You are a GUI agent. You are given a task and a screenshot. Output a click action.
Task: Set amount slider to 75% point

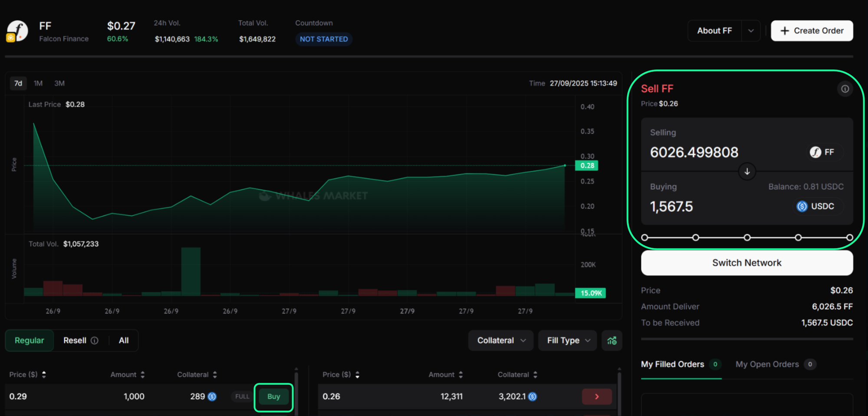coord(798,238)
